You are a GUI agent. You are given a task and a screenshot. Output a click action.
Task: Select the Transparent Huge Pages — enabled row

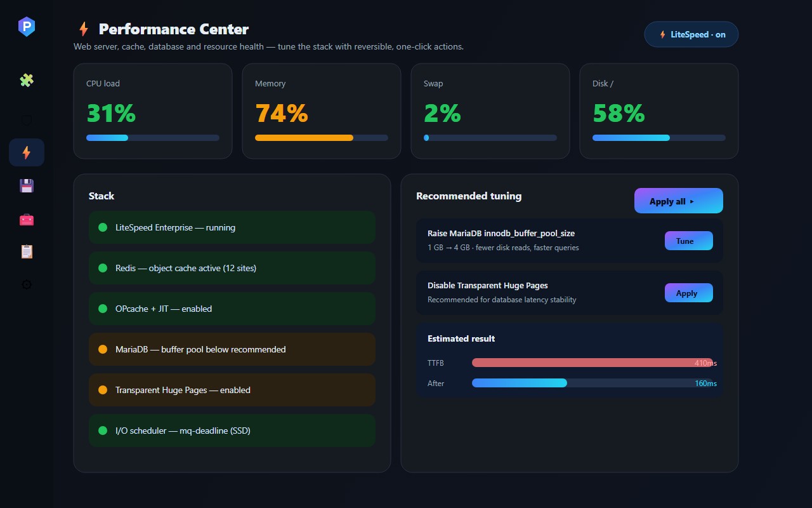pyautogui.click(x=232, y=390)
